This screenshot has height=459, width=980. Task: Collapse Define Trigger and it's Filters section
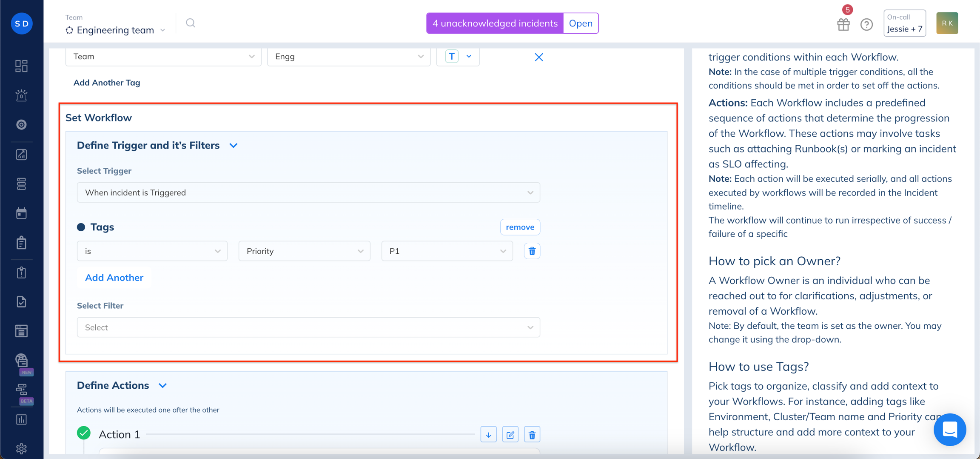pyautogui.click(x=233, y=146)
